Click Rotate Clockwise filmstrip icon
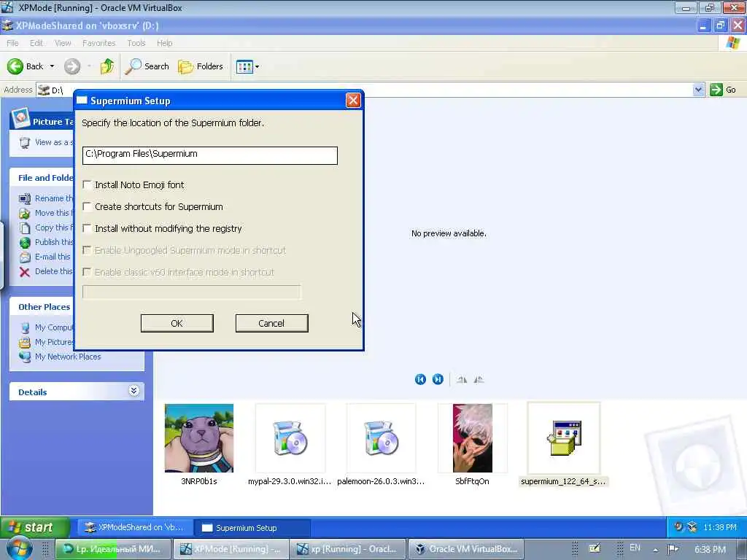The height and width of the screenshot is (560, 747). (x=462, y=379)
